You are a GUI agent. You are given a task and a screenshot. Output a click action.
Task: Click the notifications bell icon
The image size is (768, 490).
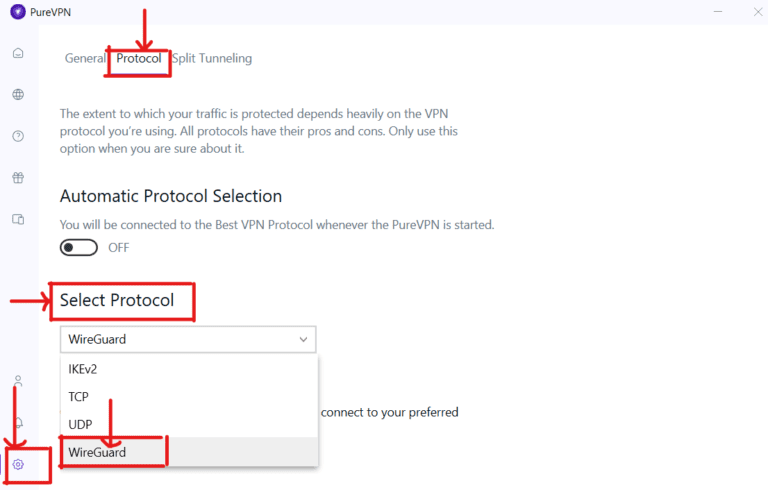[x=18, y=423]
